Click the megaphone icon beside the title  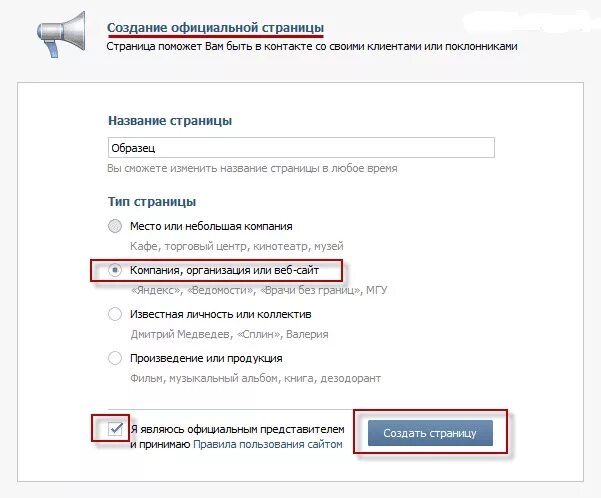tap(61, 35)
